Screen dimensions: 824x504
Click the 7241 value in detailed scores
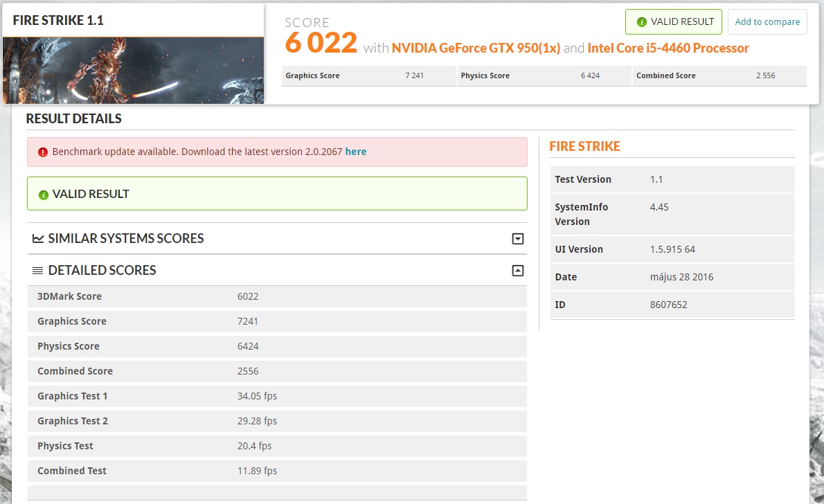pos(247,321)
